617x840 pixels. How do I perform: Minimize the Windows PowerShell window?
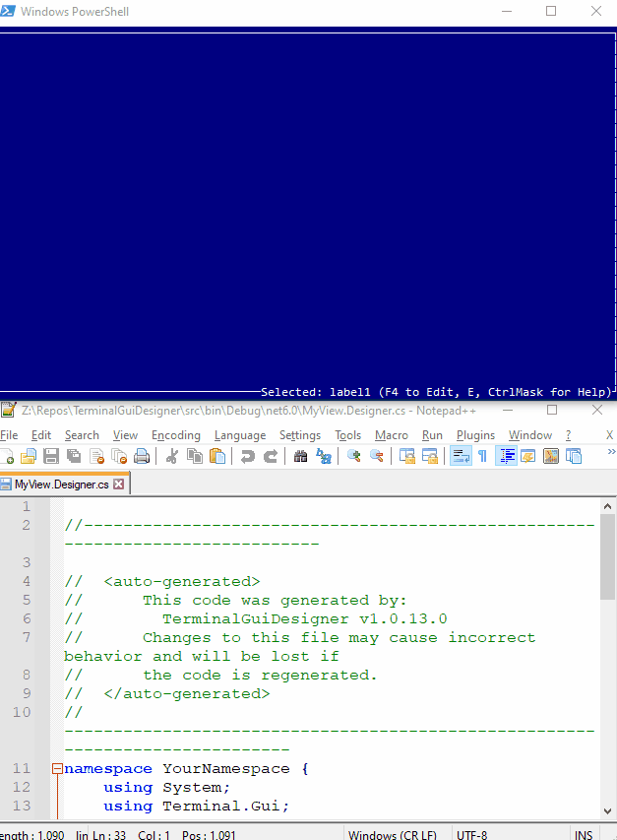[x=507, y=11]
